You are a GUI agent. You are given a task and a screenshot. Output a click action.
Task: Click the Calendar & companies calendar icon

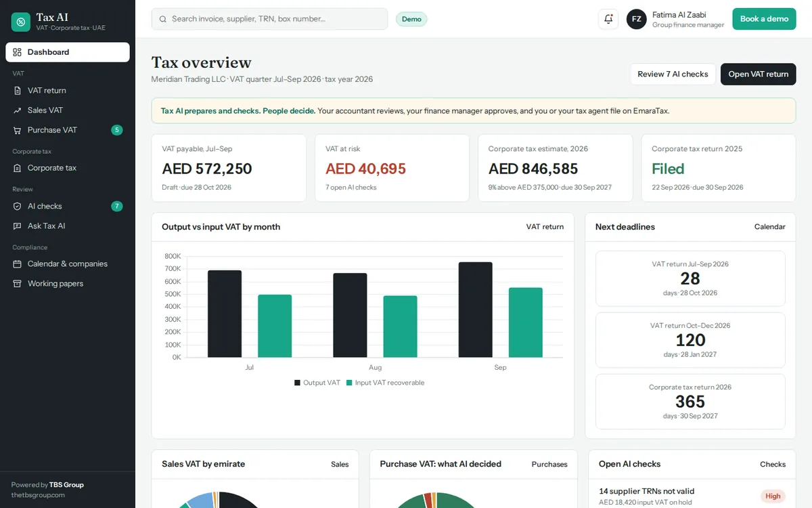click(x=18, y=264)
